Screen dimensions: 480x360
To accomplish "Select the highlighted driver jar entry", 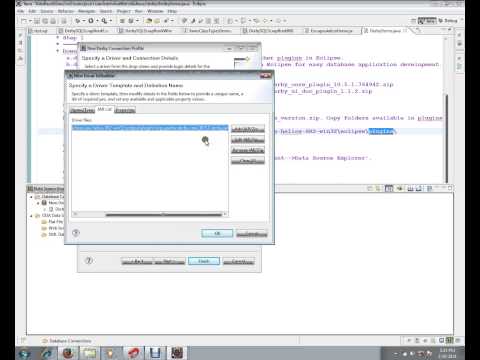I will (150, 128).
